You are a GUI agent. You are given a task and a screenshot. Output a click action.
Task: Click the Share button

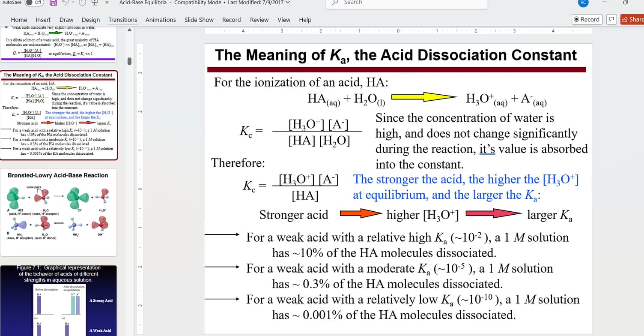633,19
